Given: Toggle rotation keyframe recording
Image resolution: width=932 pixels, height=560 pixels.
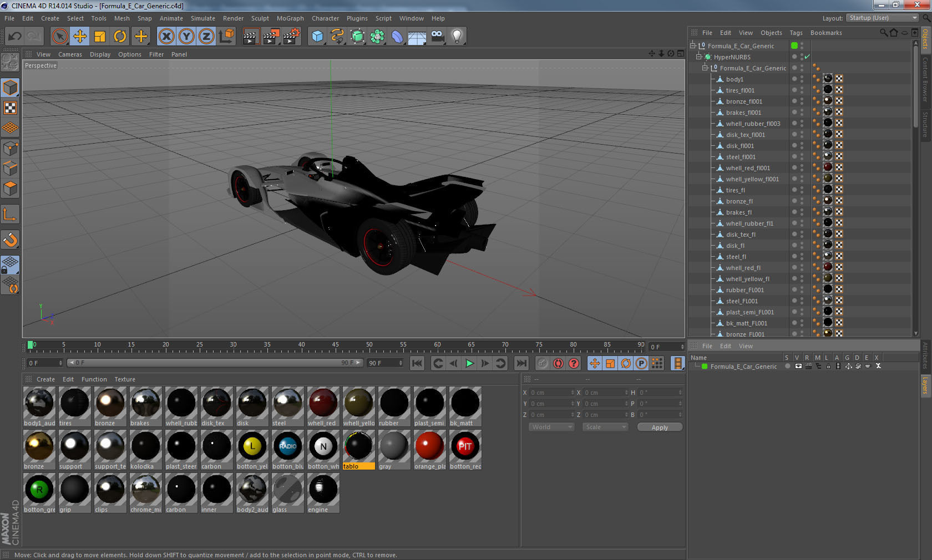Looking at the screenshot, I should 626,363.
